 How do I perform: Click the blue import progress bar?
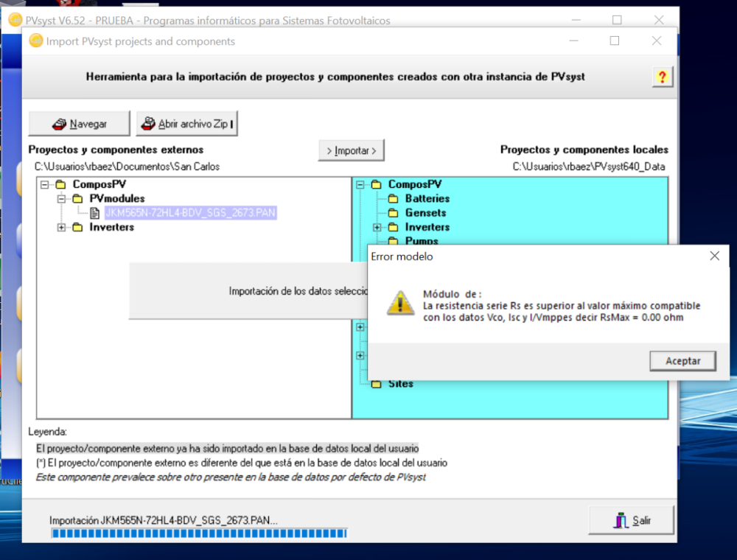pos(198,533)
